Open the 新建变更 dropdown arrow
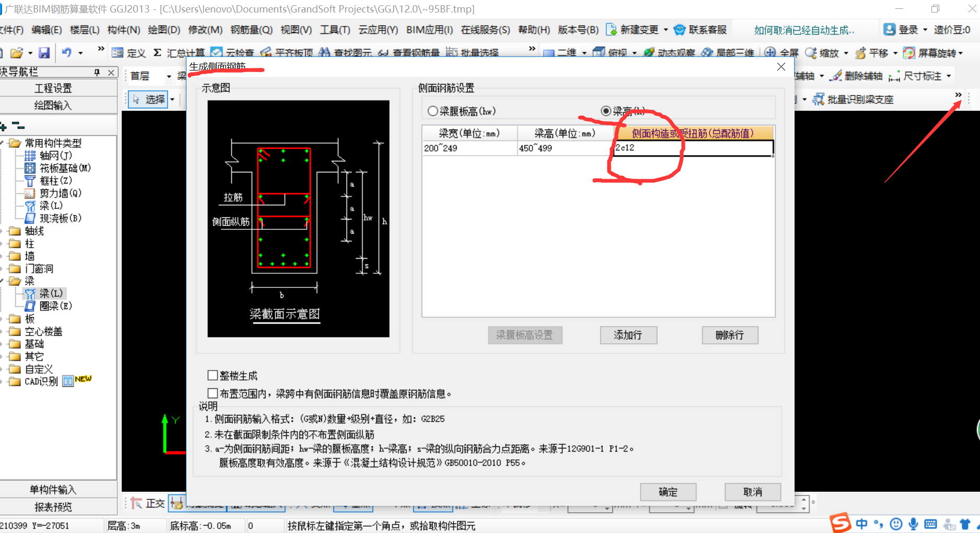The height and width of the screenshot is (533, 980). 666,30
